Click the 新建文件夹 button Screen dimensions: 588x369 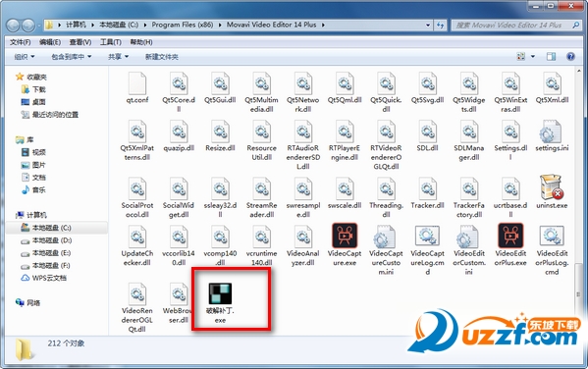pos(162,57)
